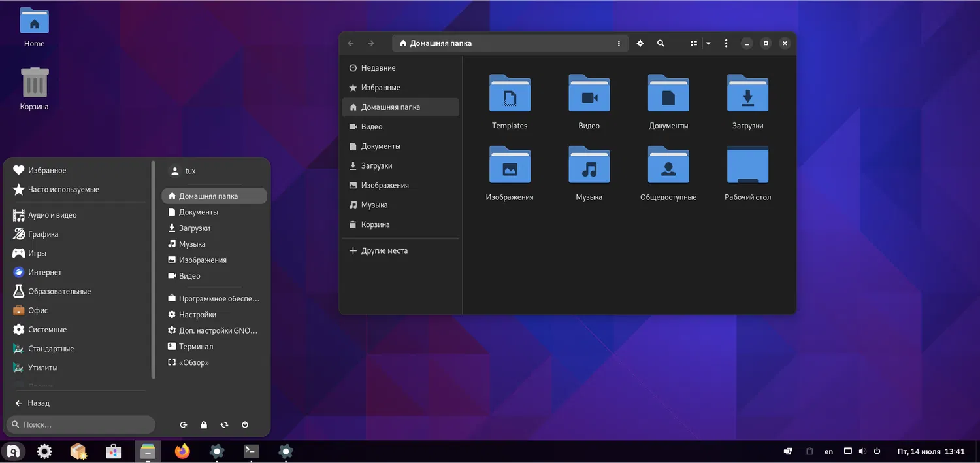Open the Музыка folder icon
Image resolution: width=980 pixels, height=463 pixels.
(x=589, y=165)
